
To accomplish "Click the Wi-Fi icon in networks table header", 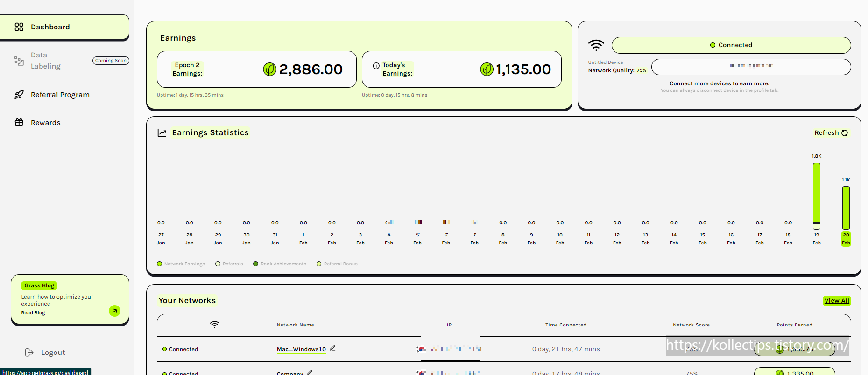I will [214, 325].
